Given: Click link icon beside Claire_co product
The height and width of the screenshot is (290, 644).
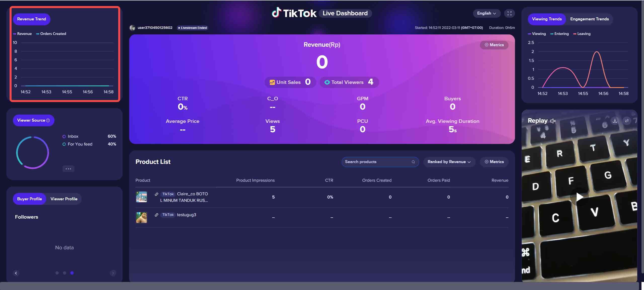Looking at the screenshot, I should (x=156, y=194).
